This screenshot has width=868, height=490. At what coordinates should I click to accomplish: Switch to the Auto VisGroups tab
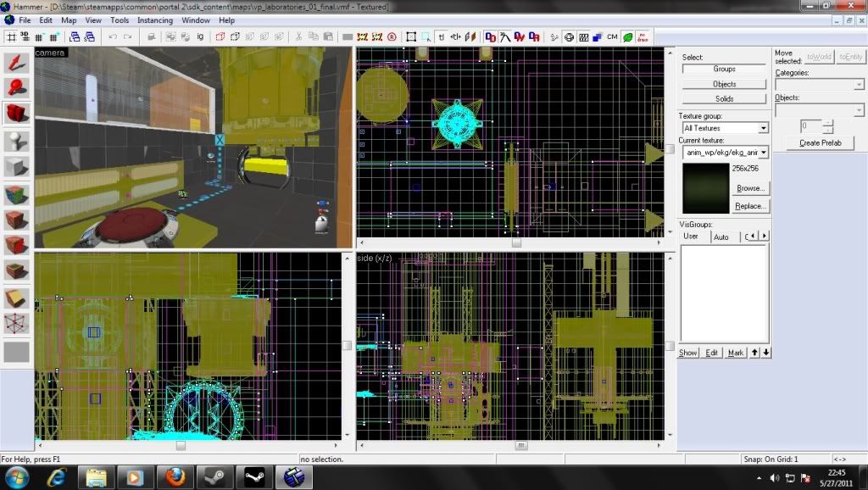point(721,237)
